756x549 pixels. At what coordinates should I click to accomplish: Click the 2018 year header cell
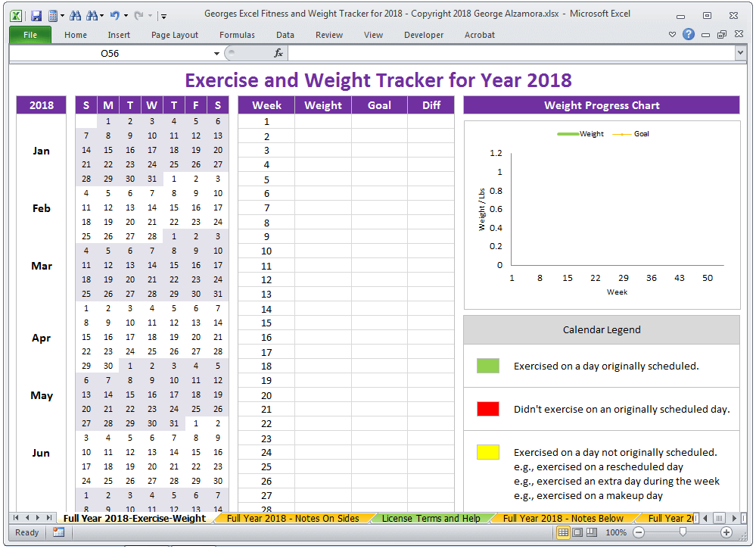tap(41, 105)
